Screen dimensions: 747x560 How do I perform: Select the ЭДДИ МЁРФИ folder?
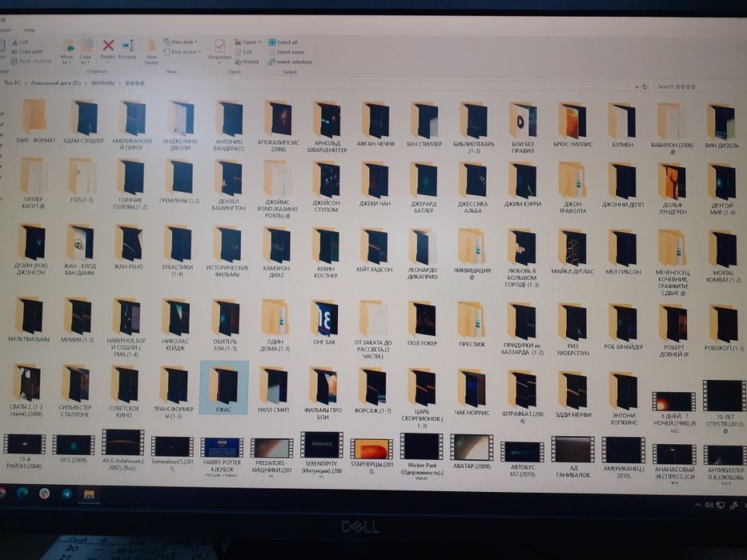point(573,394)
